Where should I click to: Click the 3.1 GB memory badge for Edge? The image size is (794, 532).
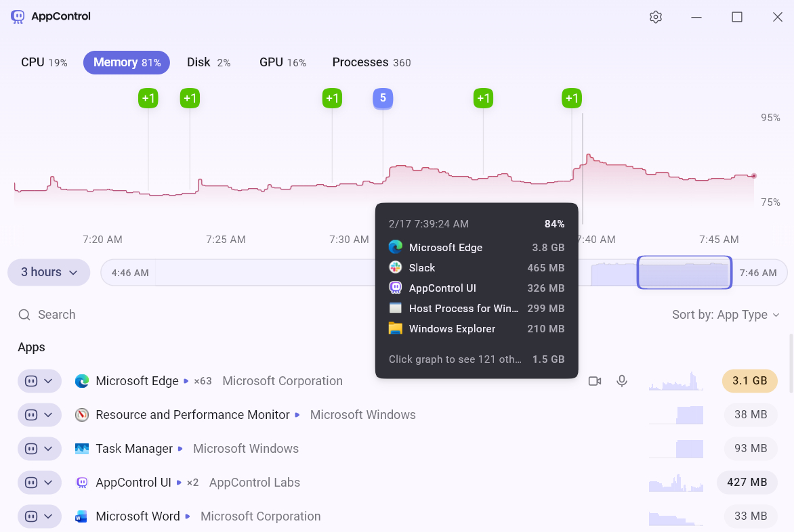[x=749, y=380]
